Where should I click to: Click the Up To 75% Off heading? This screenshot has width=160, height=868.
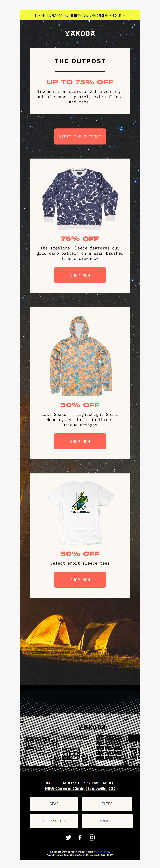click(80, 82)
